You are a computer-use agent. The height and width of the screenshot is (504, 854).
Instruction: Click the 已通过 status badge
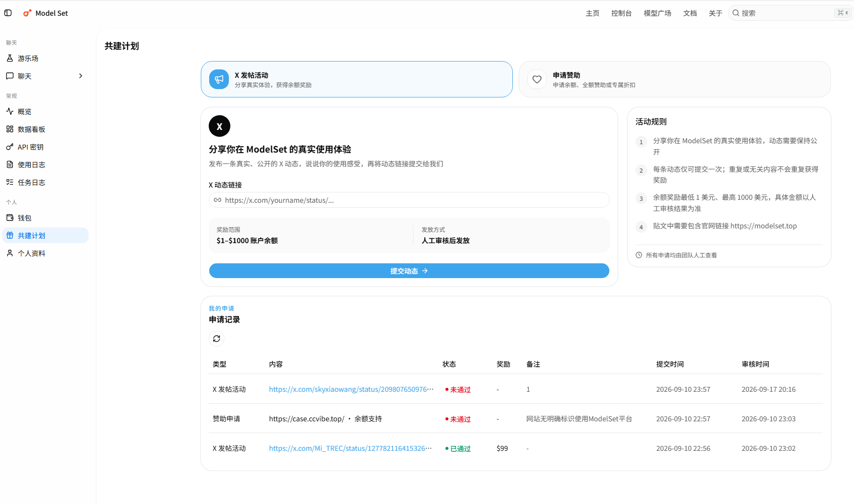click(458, 448)
